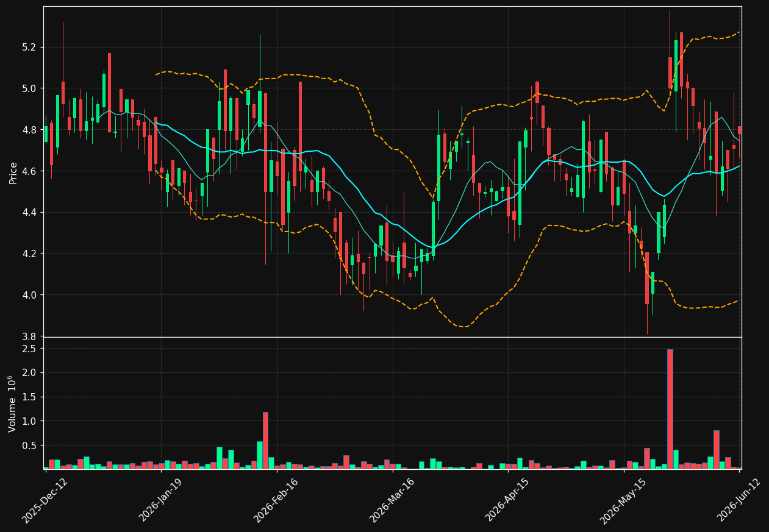Click the 2026-Apr-15 date label
The image size is (769, 532).
507,500
